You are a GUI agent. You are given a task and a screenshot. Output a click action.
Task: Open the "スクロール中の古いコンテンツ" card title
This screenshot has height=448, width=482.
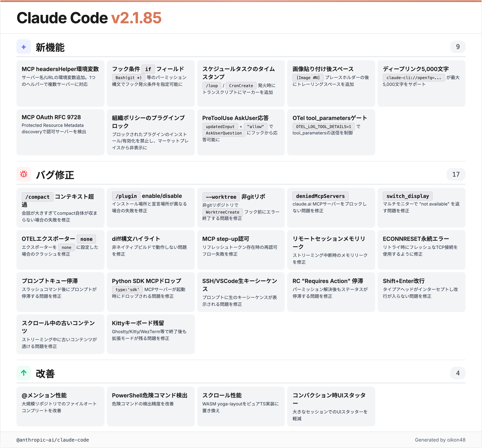coord(58,327)
